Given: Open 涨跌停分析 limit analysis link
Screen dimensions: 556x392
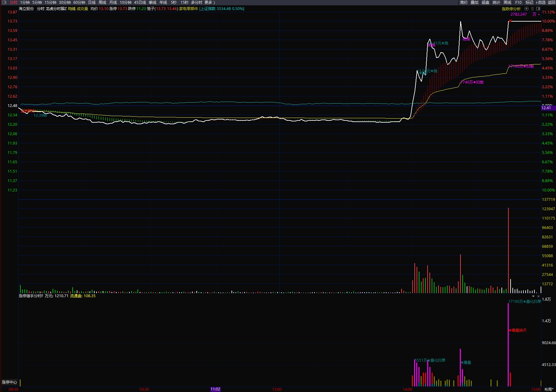Looking at the screenshot, I should click(511, 9).
